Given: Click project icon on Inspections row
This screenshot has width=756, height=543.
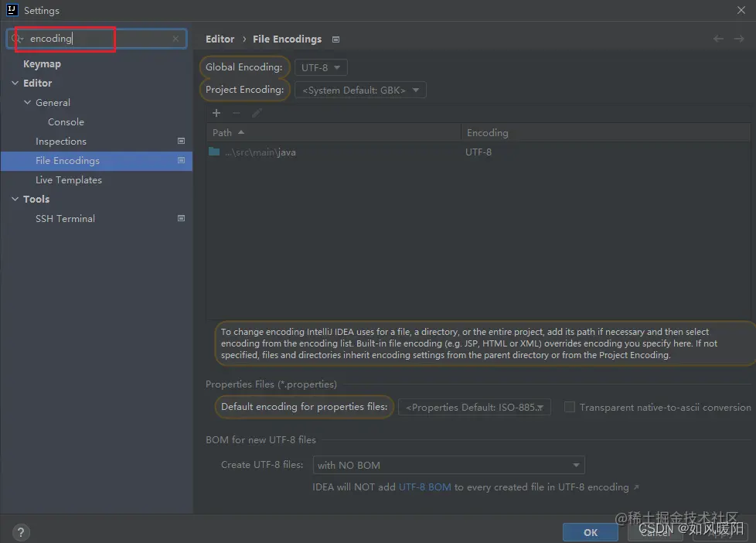Looking at the screenshot, I should (182, 141).
